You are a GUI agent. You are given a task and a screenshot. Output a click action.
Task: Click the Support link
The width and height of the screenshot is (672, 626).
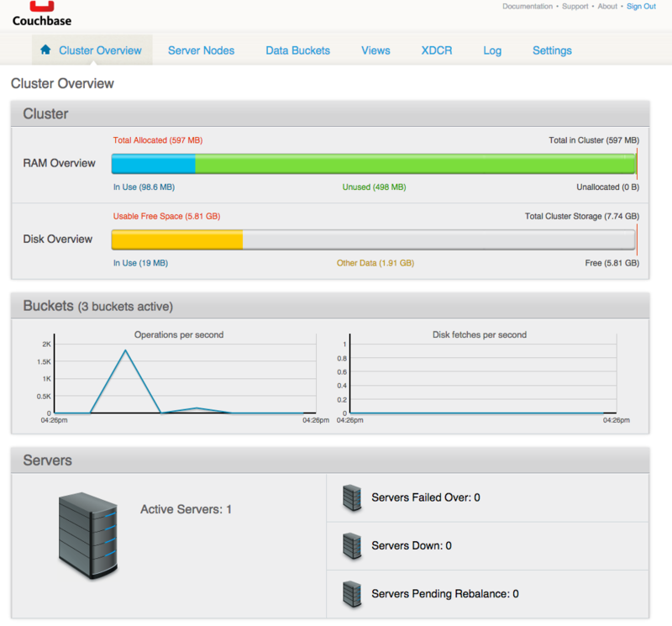(575, 7)
